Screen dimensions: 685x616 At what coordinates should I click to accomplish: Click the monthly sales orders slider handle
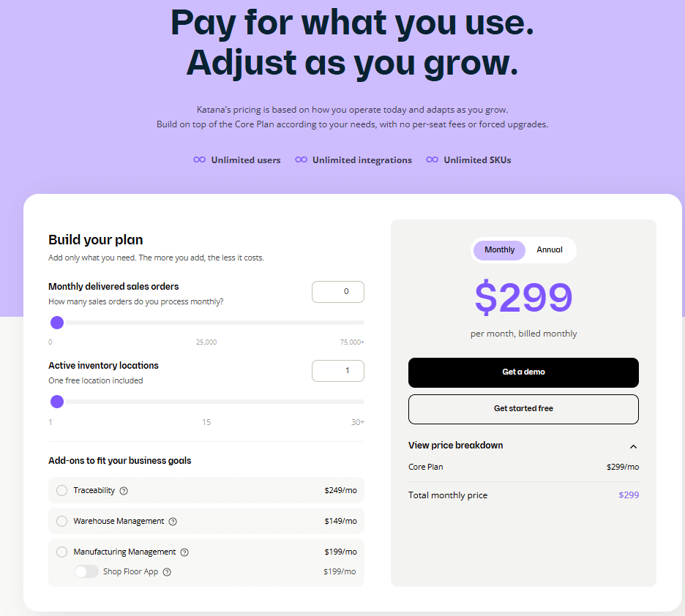[57, 323]
